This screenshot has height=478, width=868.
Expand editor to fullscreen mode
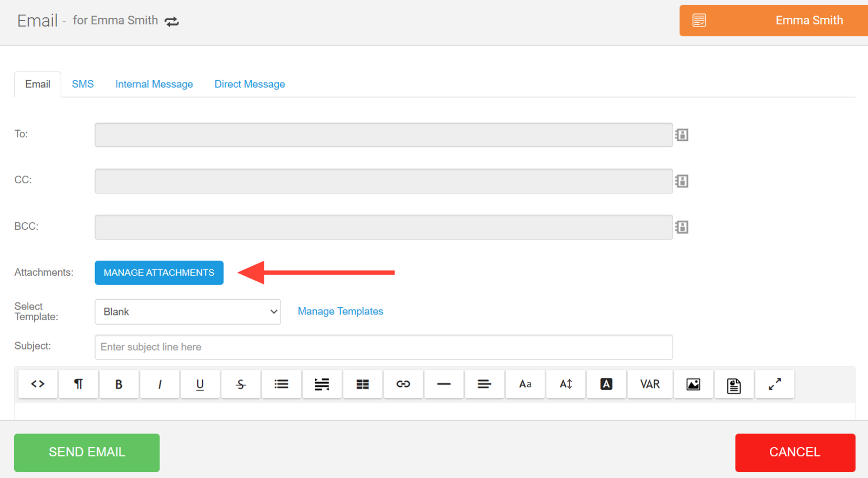[x=774, y=384]
